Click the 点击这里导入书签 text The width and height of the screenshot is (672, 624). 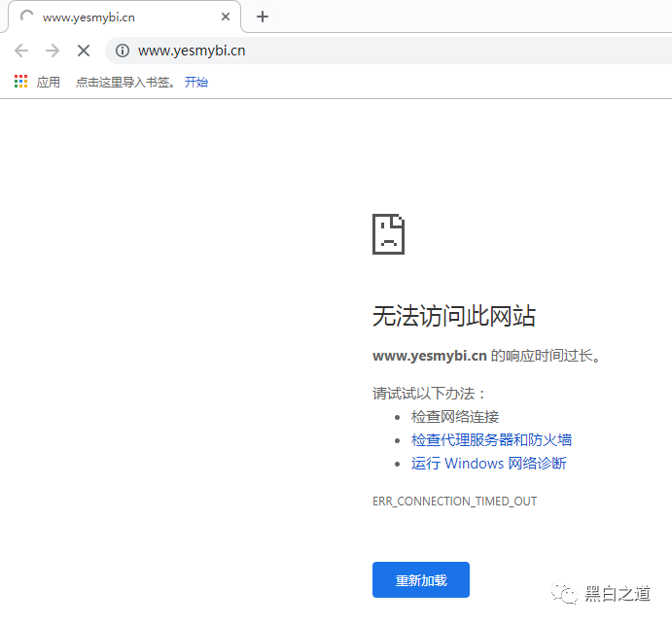pyautogui.click(x=125, y=82)
